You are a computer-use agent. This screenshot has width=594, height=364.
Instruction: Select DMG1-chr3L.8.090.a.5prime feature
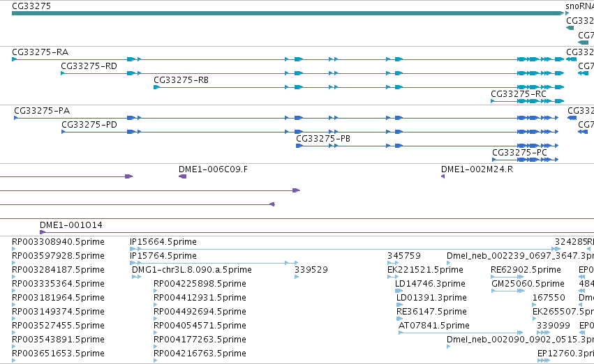[192, 270]
